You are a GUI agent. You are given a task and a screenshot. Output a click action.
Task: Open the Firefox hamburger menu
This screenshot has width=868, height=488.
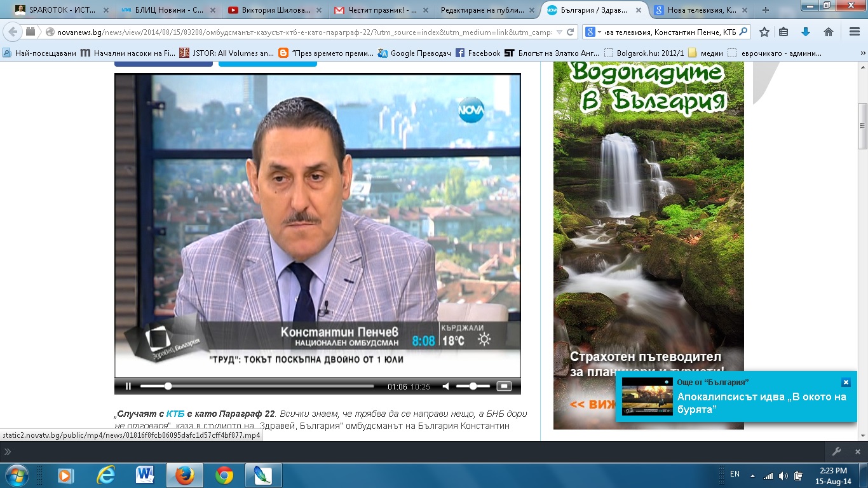[855, 32]
